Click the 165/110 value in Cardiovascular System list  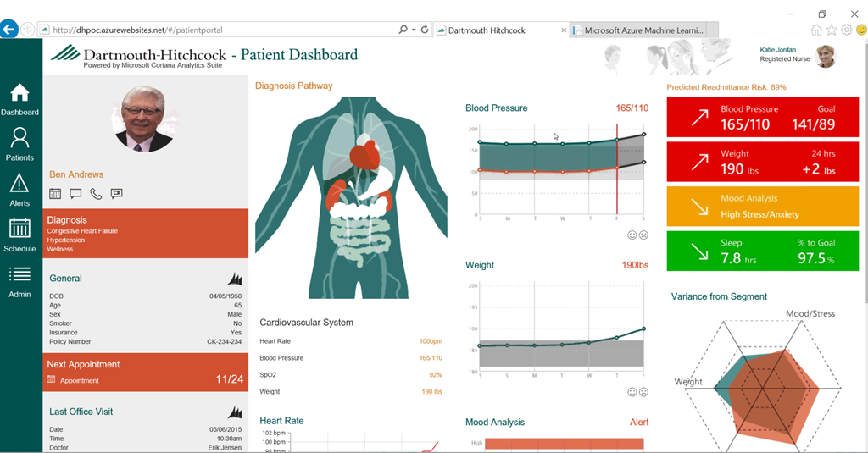[x=431, y=358]
